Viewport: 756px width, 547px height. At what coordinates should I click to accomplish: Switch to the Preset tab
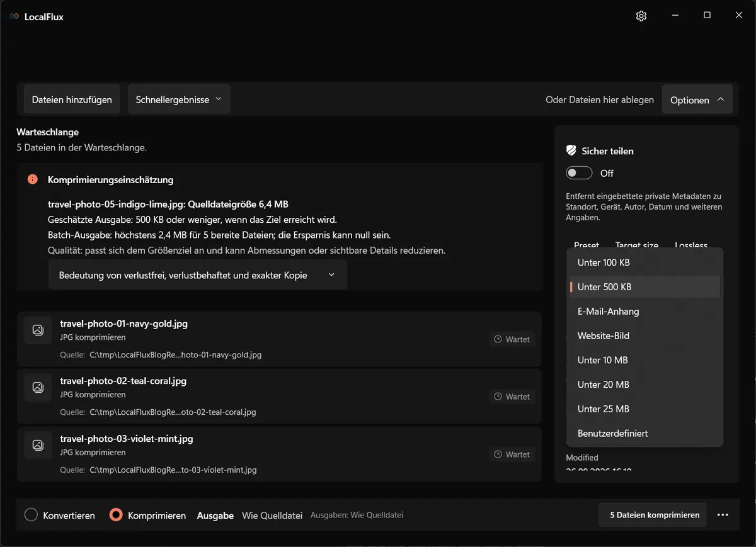point(587,244)
